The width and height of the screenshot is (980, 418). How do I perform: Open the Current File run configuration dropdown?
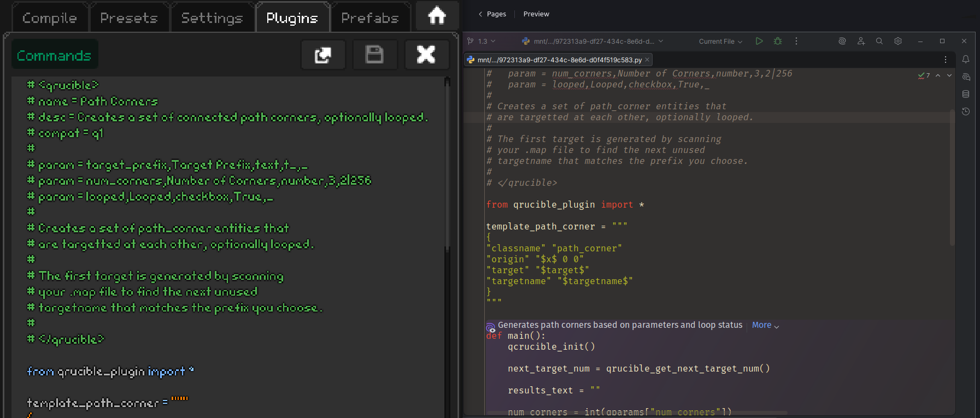(720, 42)
